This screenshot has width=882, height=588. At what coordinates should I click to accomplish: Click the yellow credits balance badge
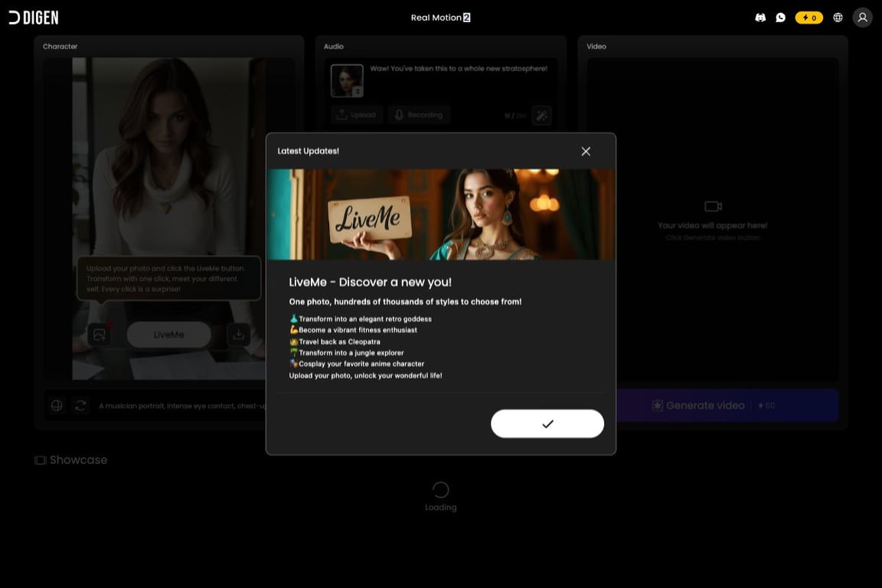pyautogui.click(x=808, y=18)
